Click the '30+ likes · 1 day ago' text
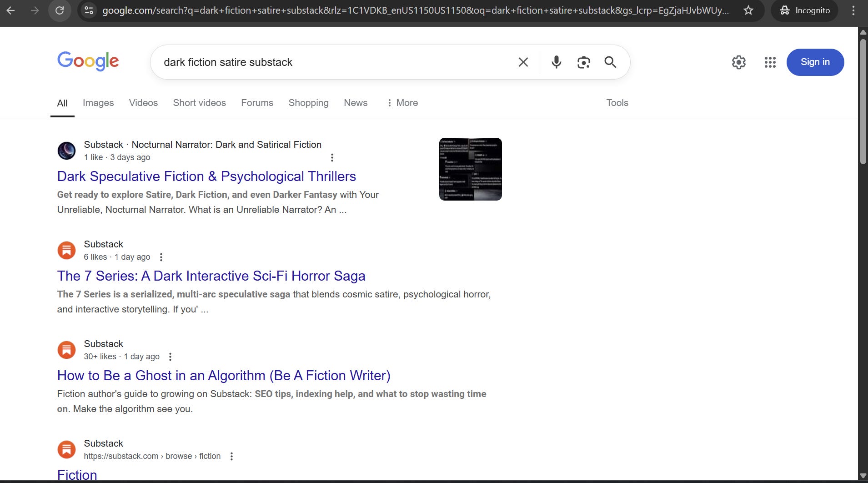This screenshot has height=483, width=868. tap(121, 357)
